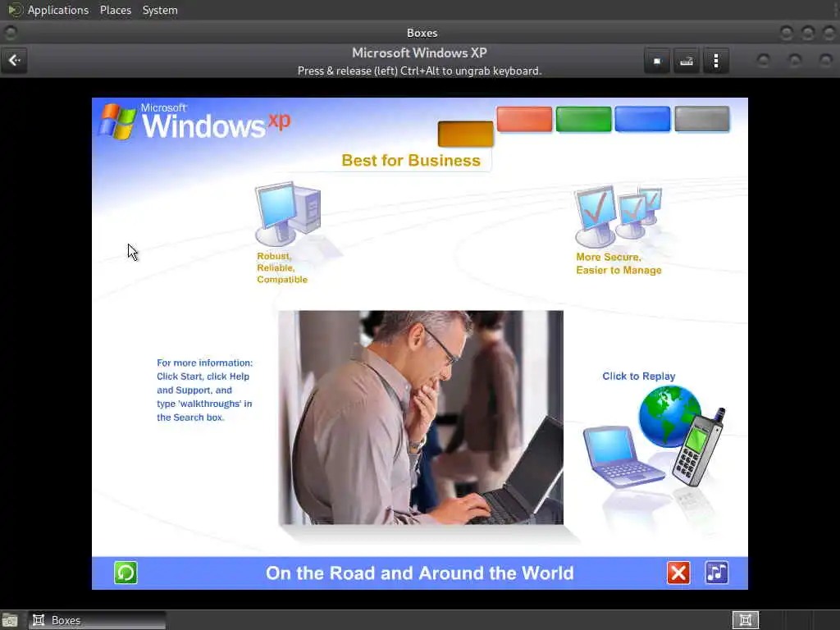Open More Secure, Easier to Manage link
The height and width of the screenshot is (630, 840).
coord(619,263)
